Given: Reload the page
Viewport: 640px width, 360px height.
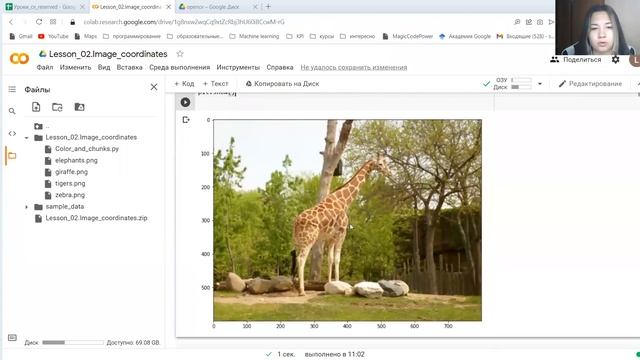Looking at the screenshot, I should pos(39,22).
